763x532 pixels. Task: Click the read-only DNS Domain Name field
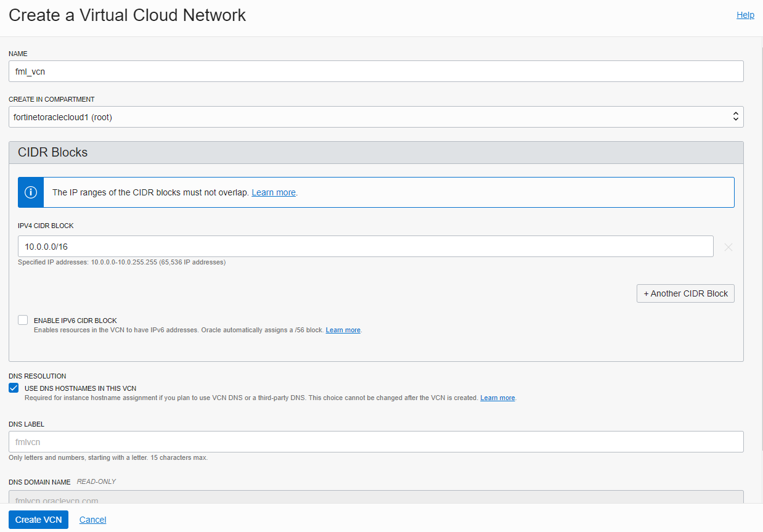click(x=376, y=498)
